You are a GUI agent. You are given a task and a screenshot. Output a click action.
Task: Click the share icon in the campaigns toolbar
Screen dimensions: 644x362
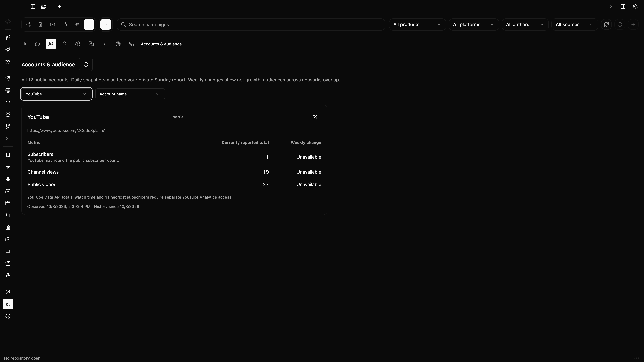(29, 24)
